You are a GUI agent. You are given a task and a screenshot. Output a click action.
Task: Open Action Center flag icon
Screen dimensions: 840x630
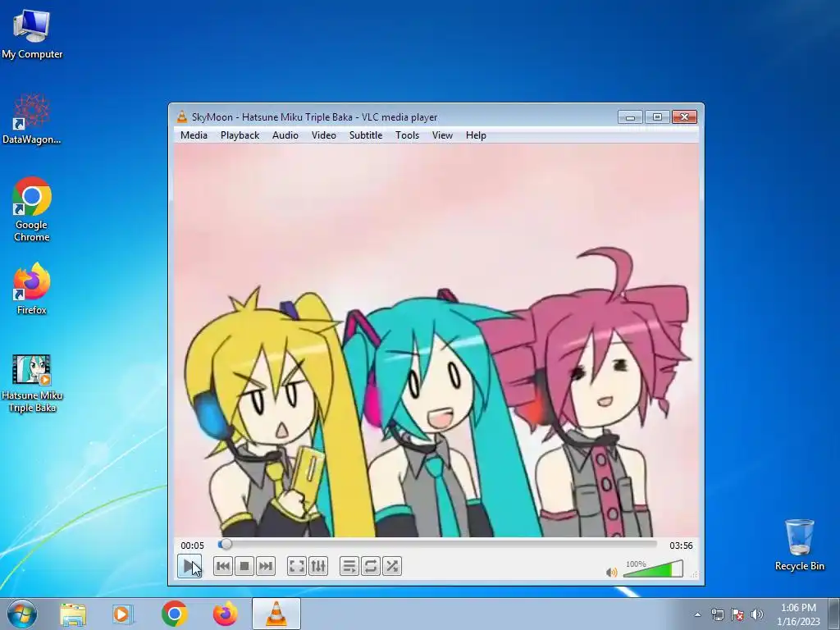tap(737, 614)
